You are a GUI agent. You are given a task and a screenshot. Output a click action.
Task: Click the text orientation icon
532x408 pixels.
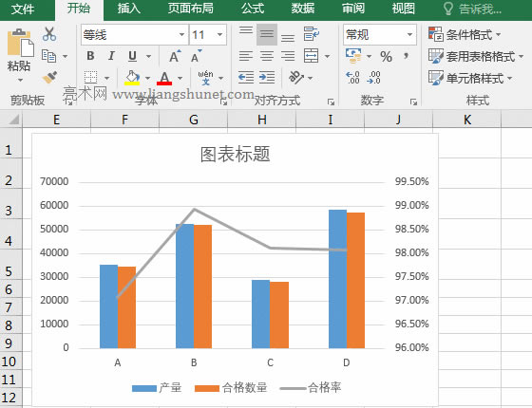pyautogui.click(x=295, y=78)
